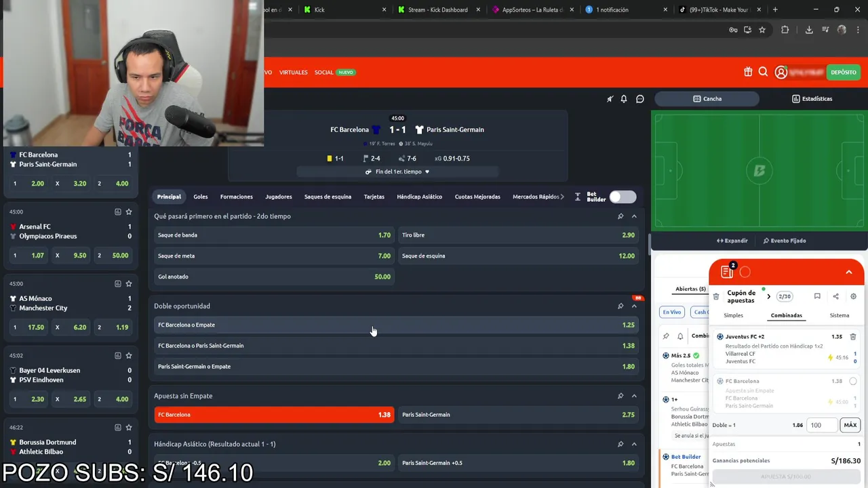Click Evento Fijado button under the pitch

(x=785, y=241)
